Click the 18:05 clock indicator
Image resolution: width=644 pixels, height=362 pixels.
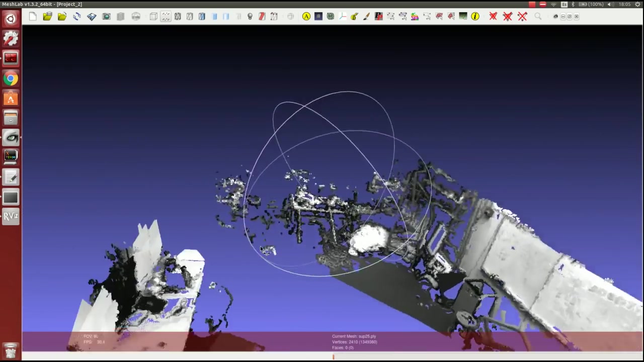(624, 4)
